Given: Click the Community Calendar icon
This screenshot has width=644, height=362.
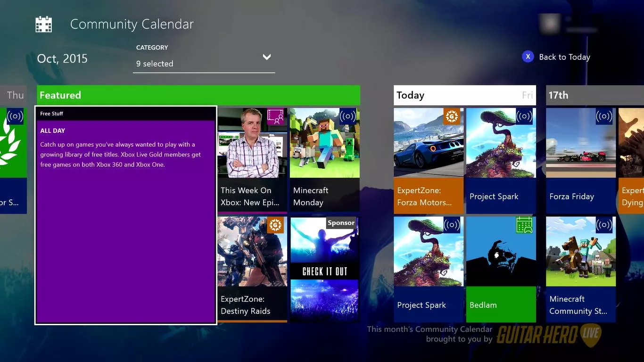Looking at the screenshot, I should pyautogui.click(x=44, y=24).
